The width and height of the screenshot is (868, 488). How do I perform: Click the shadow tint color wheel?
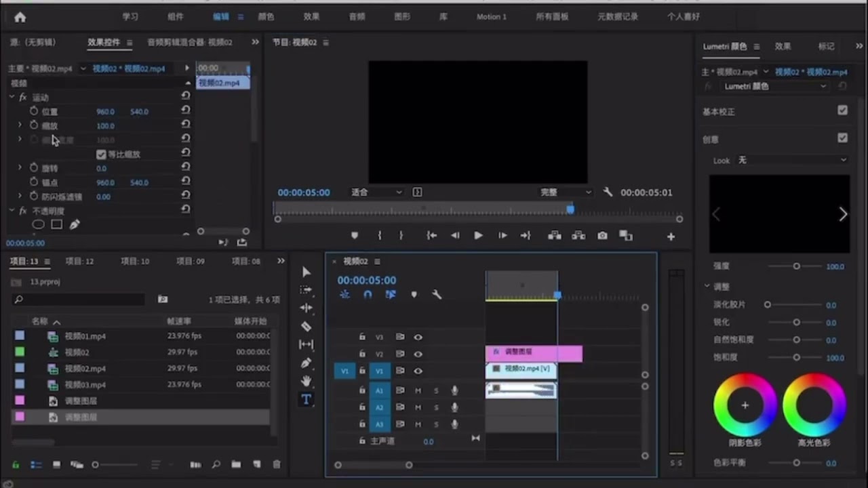[x=745, y=405]
